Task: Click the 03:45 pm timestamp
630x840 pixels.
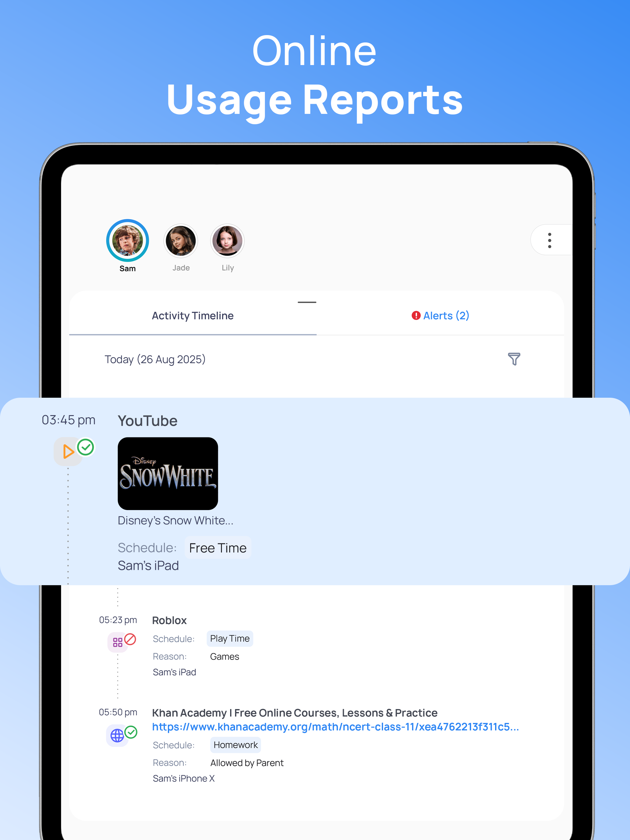Action: coord(69,420)
